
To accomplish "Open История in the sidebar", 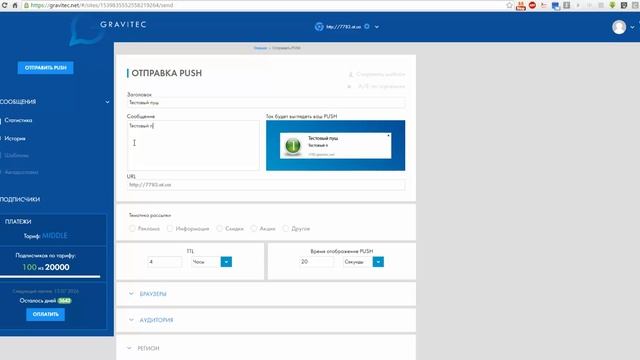I will pos(15,139).
